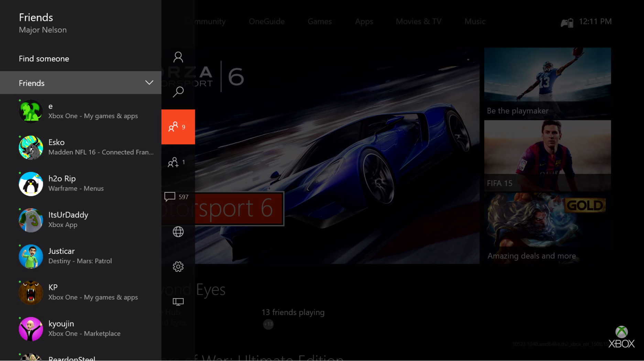Click the 12:11 PM clock

(x=595, y=21)
